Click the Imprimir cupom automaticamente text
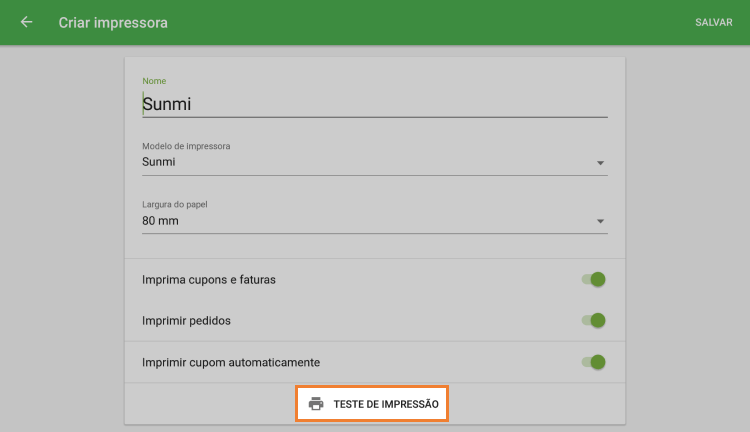The height and width of the screenshot is (432, 750). coord(231,362)
